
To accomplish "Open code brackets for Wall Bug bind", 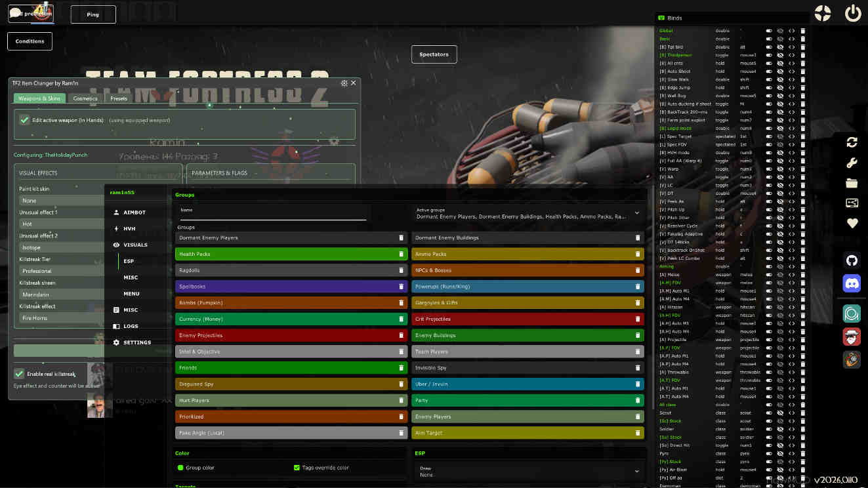I will pyautogui.click(x=791, y=96).
